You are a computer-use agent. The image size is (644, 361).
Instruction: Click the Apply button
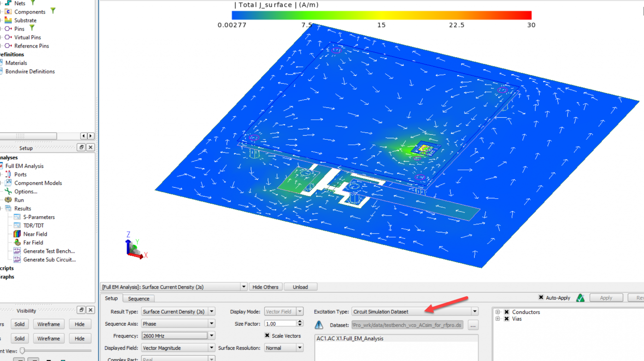pyautogui.click(x=606, y=297)
